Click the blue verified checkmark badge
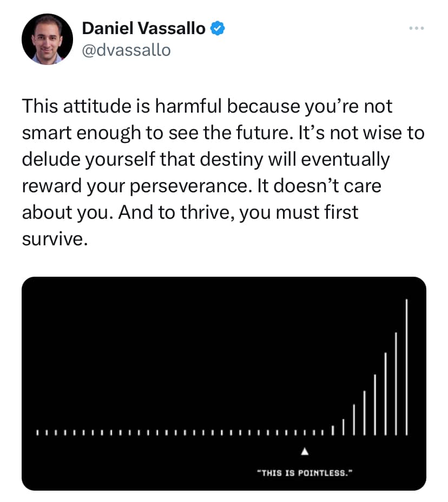The height and width of the screenshot is (502, 448). 218,29
